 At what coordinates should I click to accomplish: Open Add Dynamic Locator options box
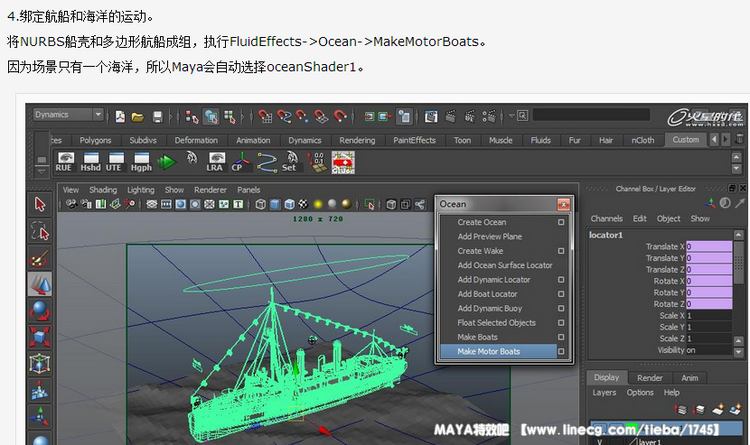(x=561, y=279)
